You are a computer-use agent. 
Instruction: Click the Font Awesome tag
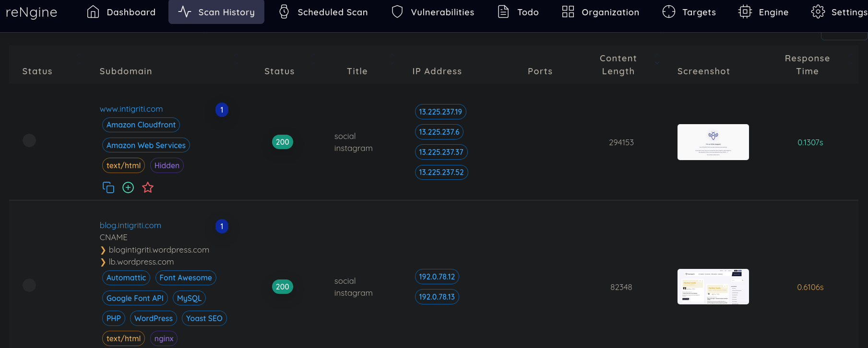click(x=186, y=278)
